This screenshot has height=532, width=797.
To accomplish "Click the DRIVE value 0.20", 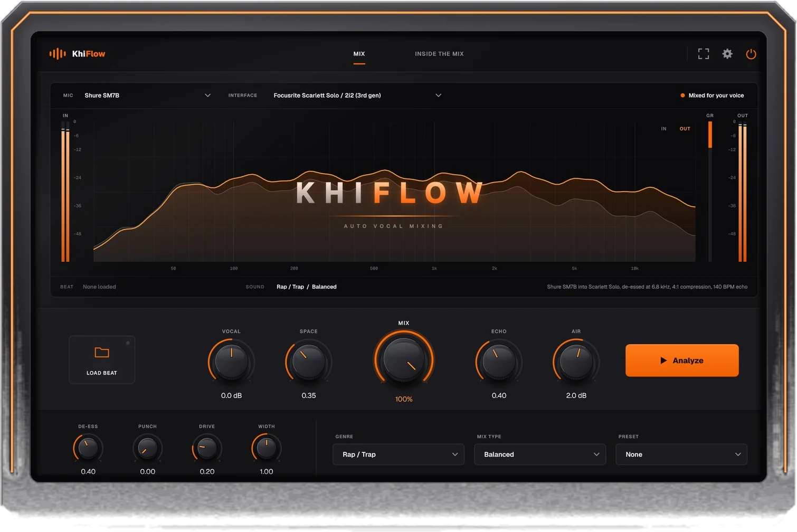I will [x=207, y=471].
